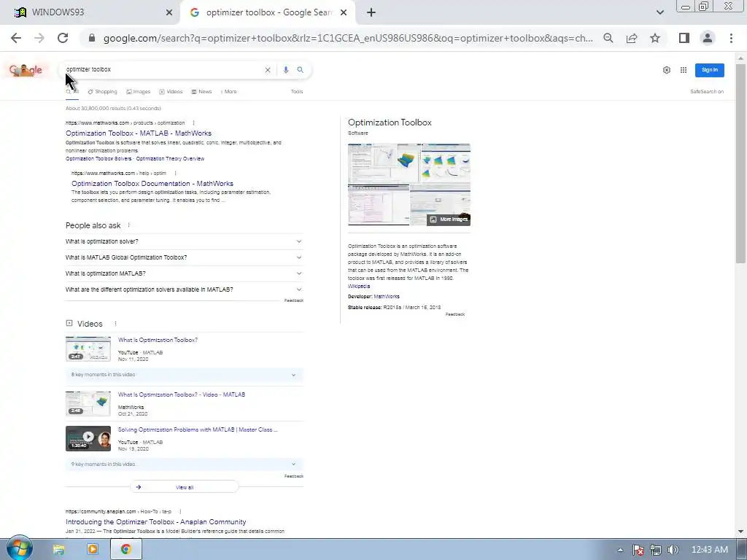Clear the search box with X
This screenshot has width=747, height=560.
point(268,70)
